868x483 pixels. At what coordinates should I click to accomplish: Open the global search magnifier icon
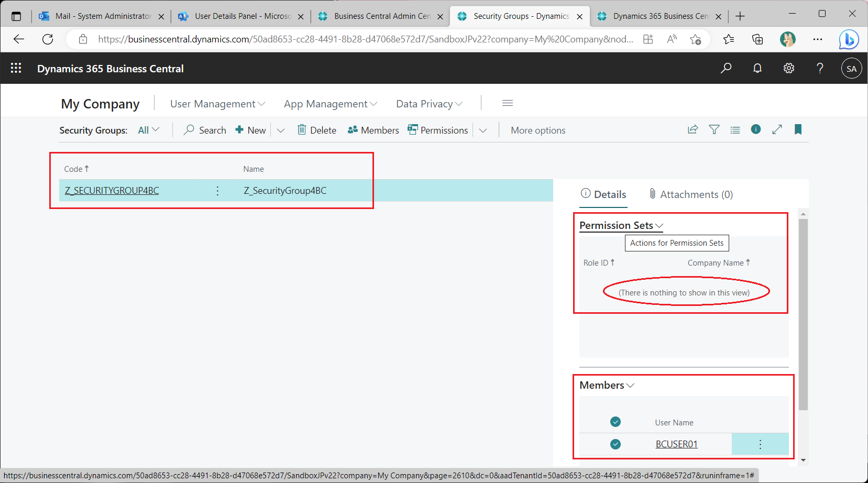coord(726,68)
